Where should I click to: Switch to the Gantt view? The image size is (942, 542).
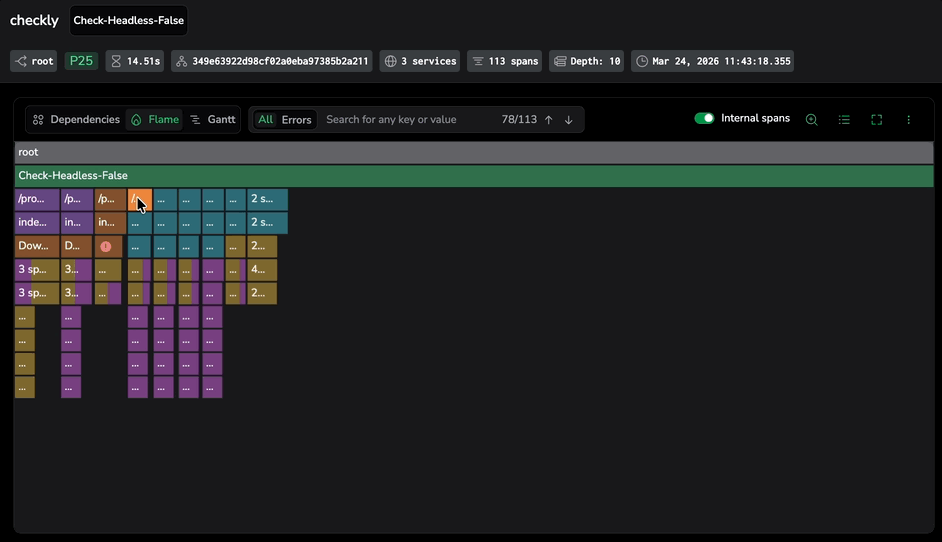coord(213,120)
